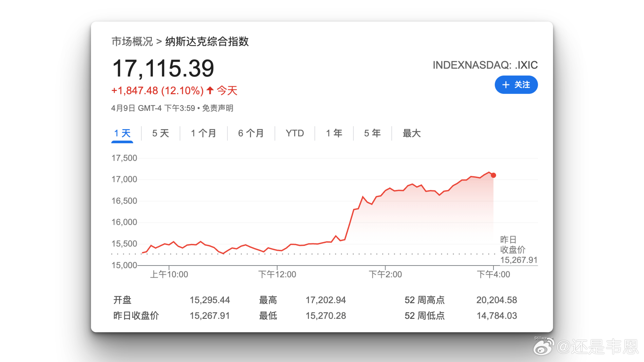Click the bottom 昨日收盘价 value 15,267.91
The width and height of the screenshot is (644, 362).
pyautogui.click(x=210, y=316)
